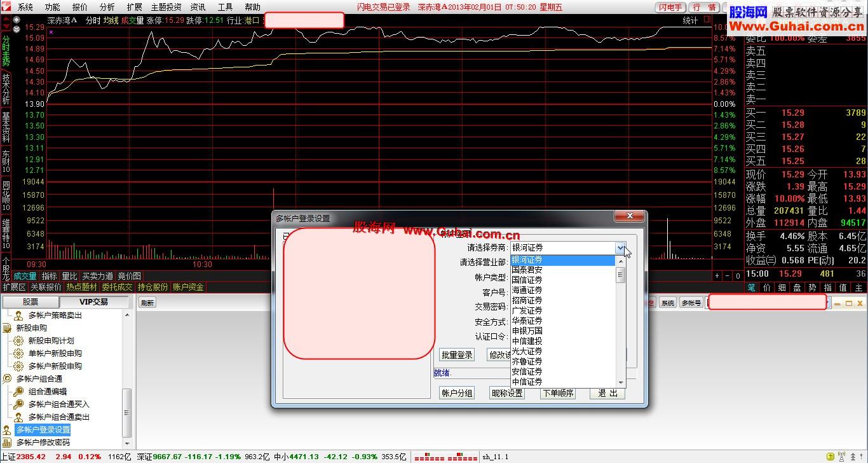Open the 账户资金 tab
The image size is (868, 463).
188,287
